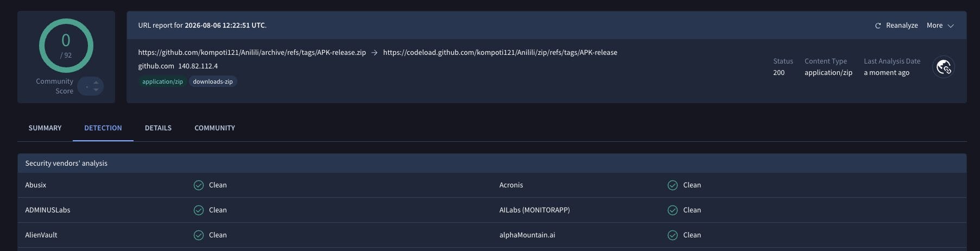Viewport: 980px width, 251px height.
Task: Click the Content Type value application/zip
Action: coord(829,73)
